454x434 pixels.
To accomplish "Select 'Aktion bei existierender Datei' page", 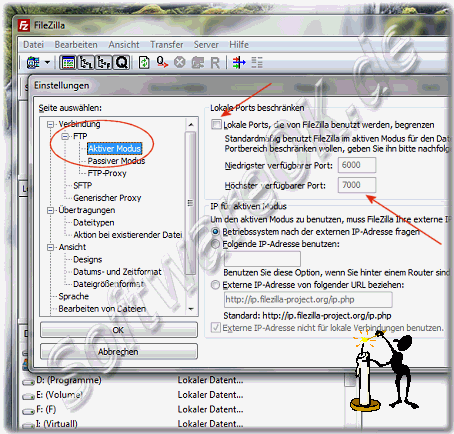I will click(128, 235).
